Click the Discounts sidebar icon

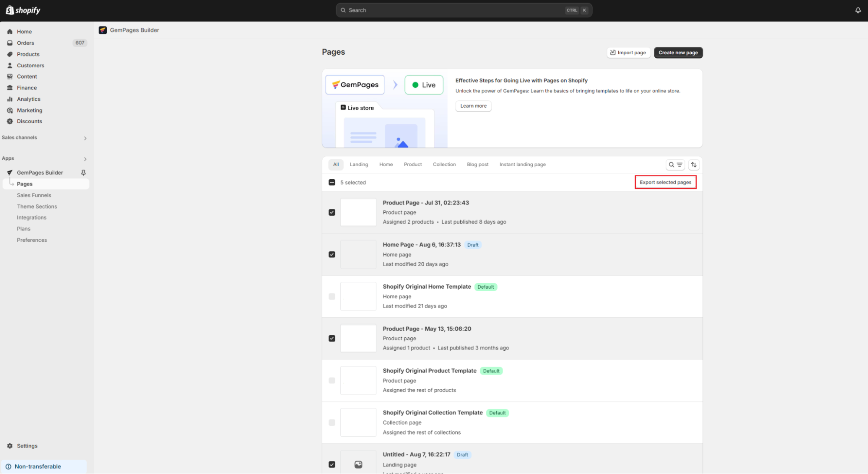pos(10,122)
